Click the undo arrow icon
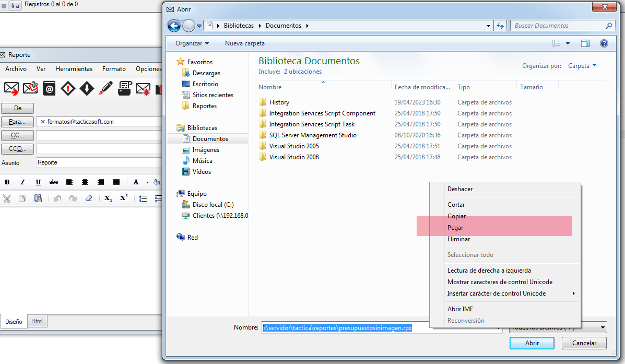 [57, 198]
